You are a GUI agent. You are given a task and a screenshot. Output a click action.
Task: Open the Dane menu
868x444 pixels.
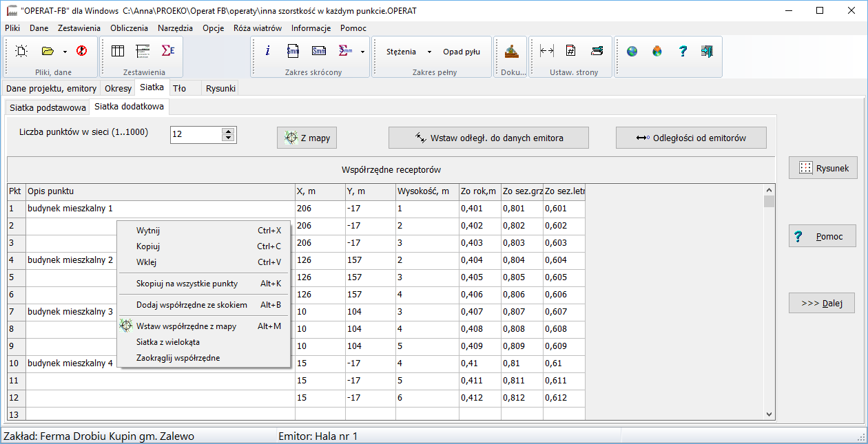pyautogui.click(x=39, y=28)
